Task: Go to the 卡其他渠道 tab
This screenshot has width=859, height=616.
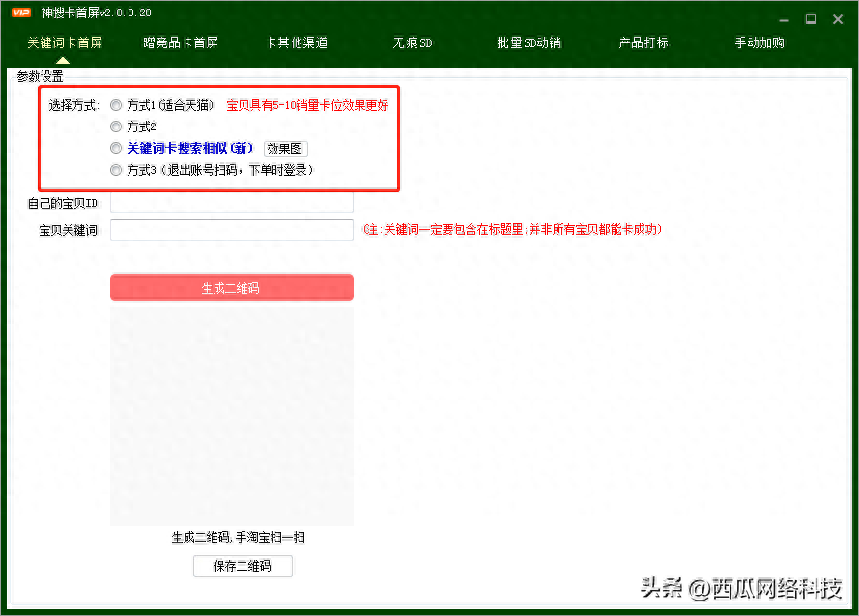Action: [297, 43]
